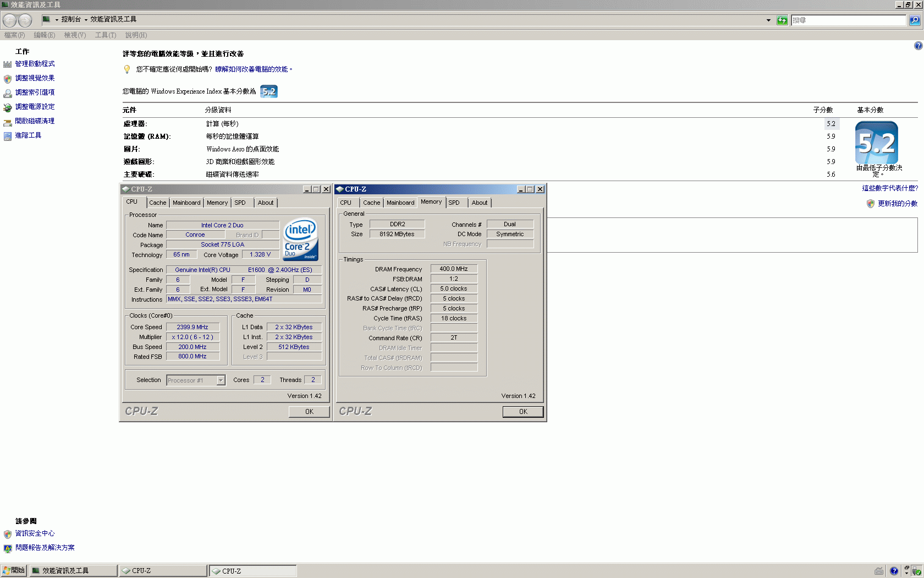Click the 2399.9 MHz Core Speed value
The image size is (924, 578).
[x=193, y=328]
